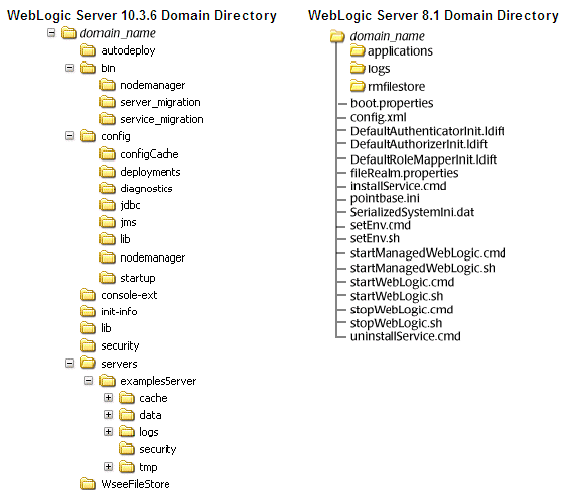Click the tmp folder icon
567x498 pixels.
127,467
